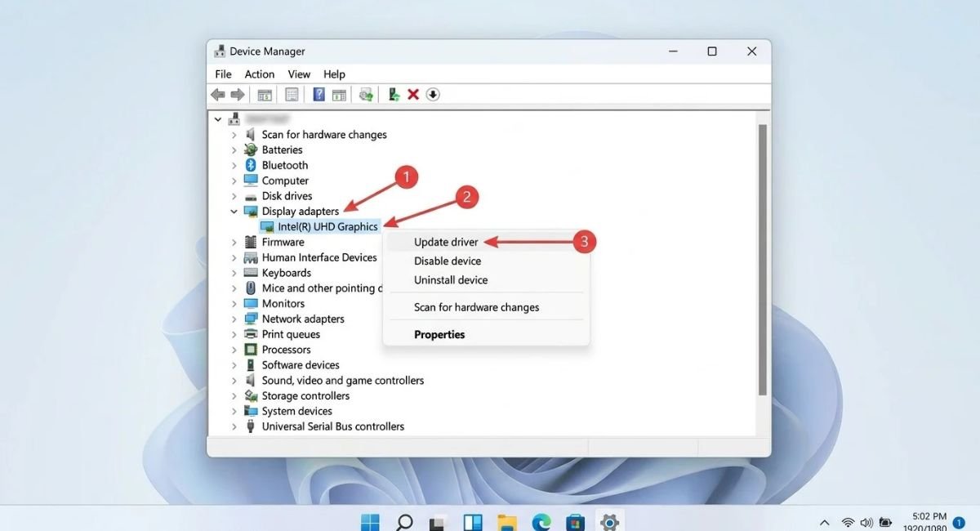
Task: Open Microsoft Store from the taskbar
Action: [x=576, y=521]
